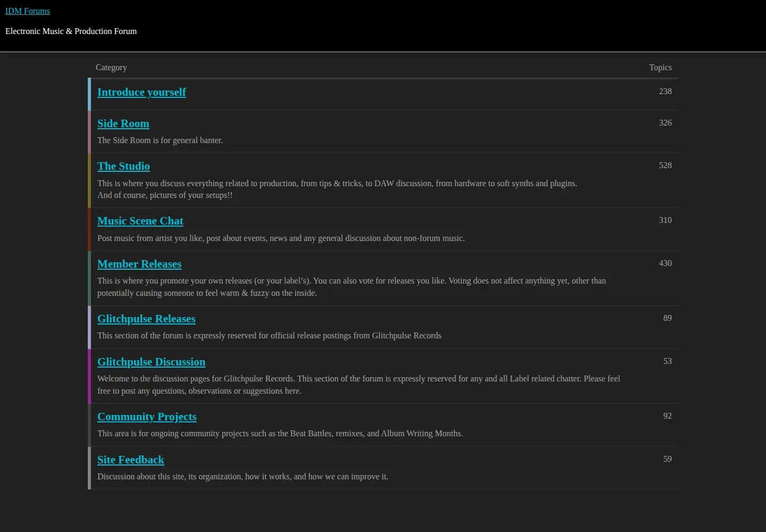The height and width of the screenshot is (532, 766).
Task: Click the 238 topics count
Action: pyautogui.click(x=665, y=92)
